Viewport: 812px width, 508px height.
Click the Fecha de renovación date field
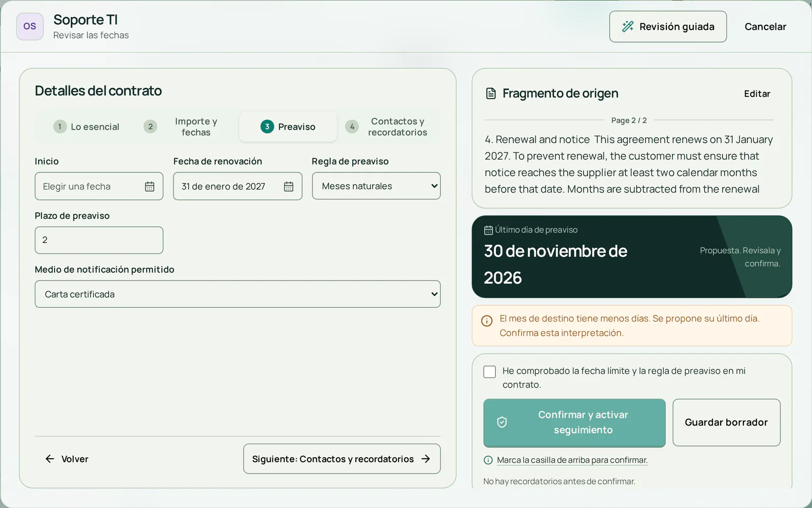point(238,186)
